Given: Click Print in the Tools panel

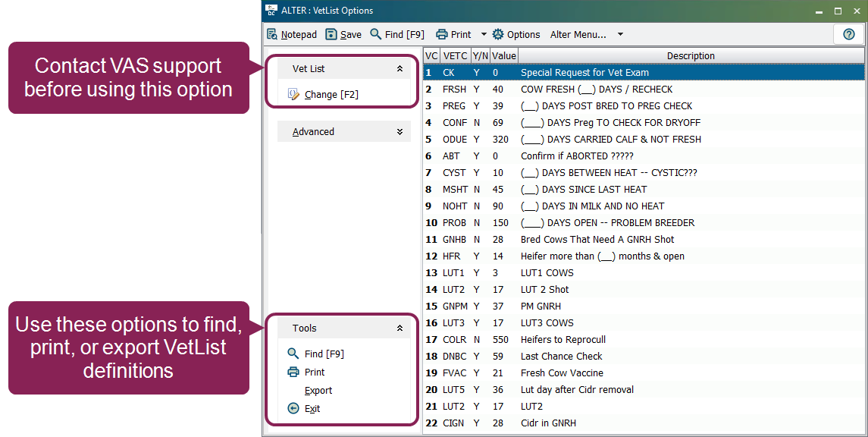Looking at the screenshot, I should point(315,372).
